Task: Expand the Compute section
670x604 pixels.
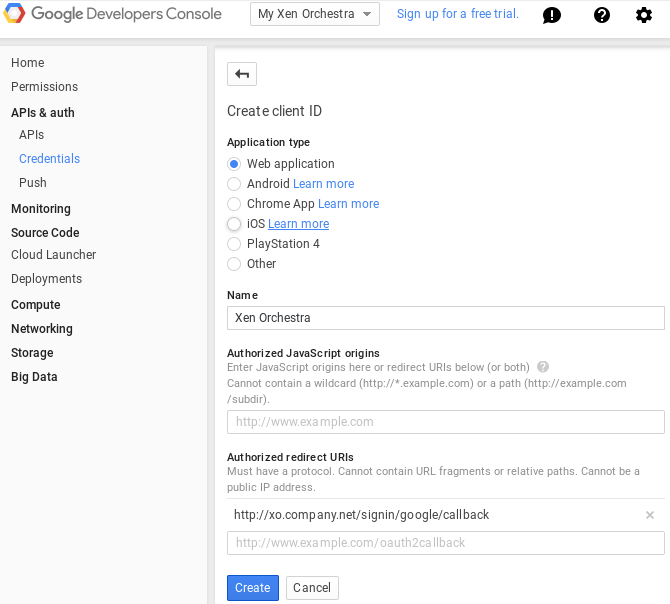Action: [36, 305]
